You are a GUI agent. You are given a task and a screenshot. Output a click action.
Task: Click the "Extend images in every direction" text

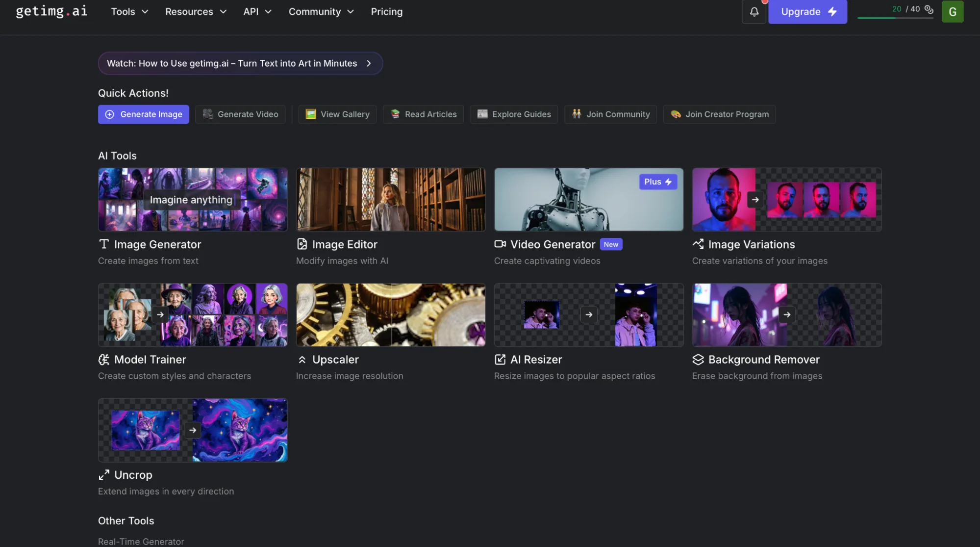tap(166, 492)
